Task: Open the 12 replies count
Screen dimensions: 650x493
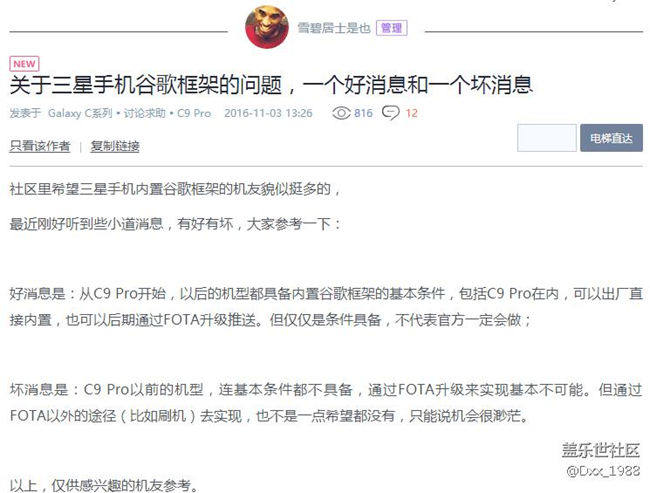Action: pos(411,113)
